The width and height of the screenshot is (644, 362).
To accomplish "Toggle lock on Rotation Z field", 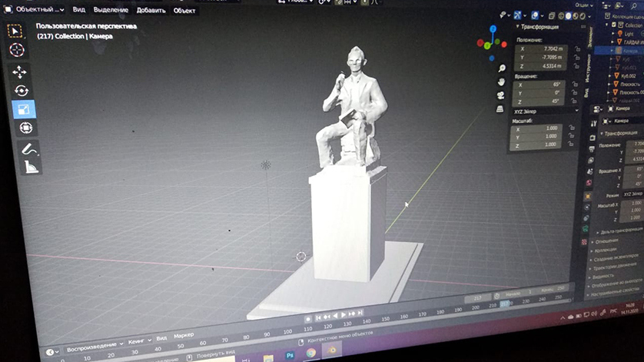I will point(573,101).
